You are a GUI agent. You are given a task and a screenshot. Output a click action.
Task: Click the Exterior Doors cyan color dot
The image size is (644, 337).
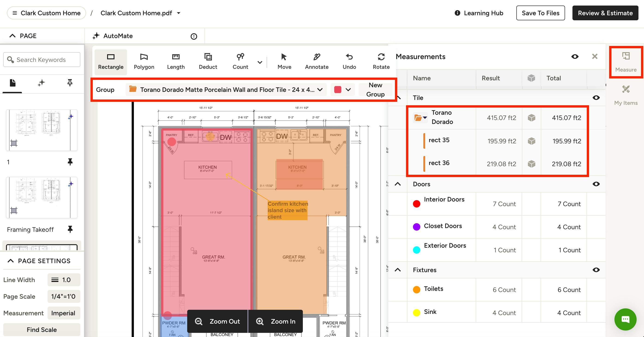click(x=416, y=250)
